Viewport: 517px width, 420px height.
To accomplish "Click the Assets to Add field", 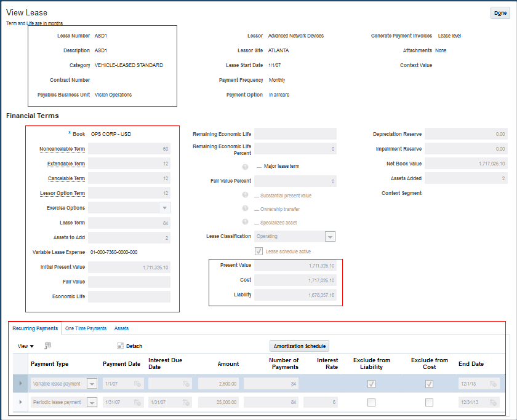I will point(129,238).
